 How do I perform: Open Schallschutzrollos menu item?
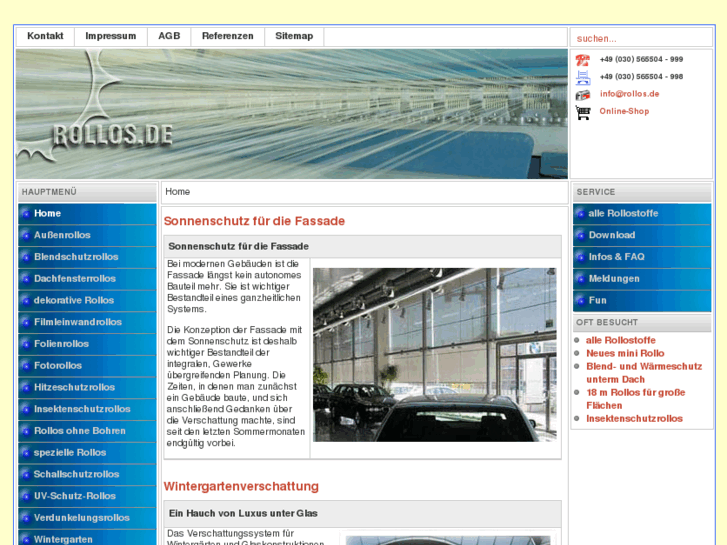(87, 474)
